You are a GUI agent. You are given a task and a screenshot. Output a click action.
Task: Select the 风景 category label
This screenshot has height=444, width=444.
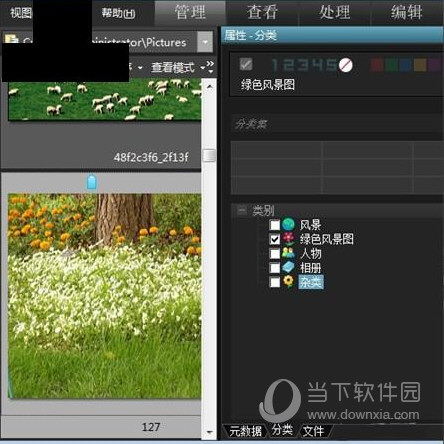coord(310,225)
